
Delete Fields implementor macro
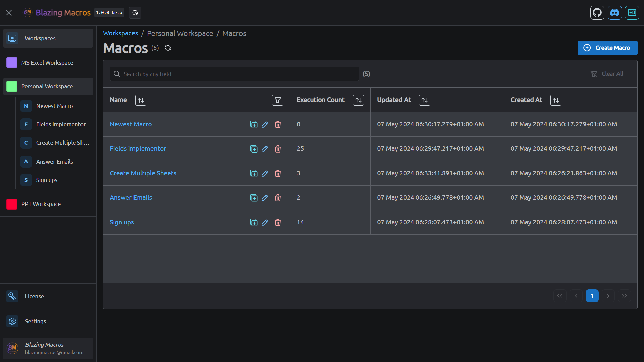278,149
